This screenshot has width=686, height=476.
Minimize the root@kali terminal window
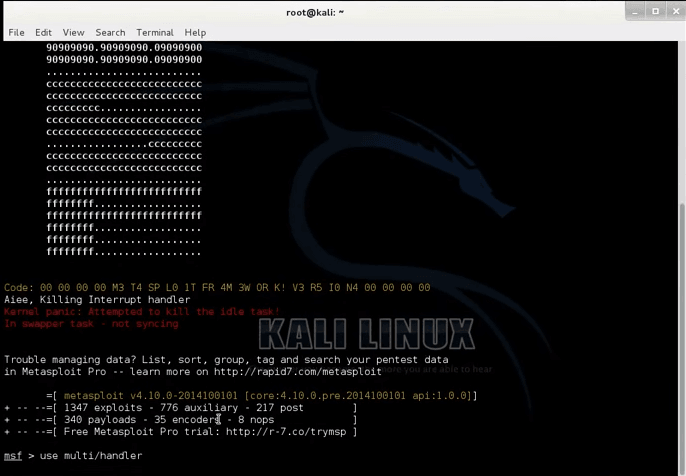635,11
